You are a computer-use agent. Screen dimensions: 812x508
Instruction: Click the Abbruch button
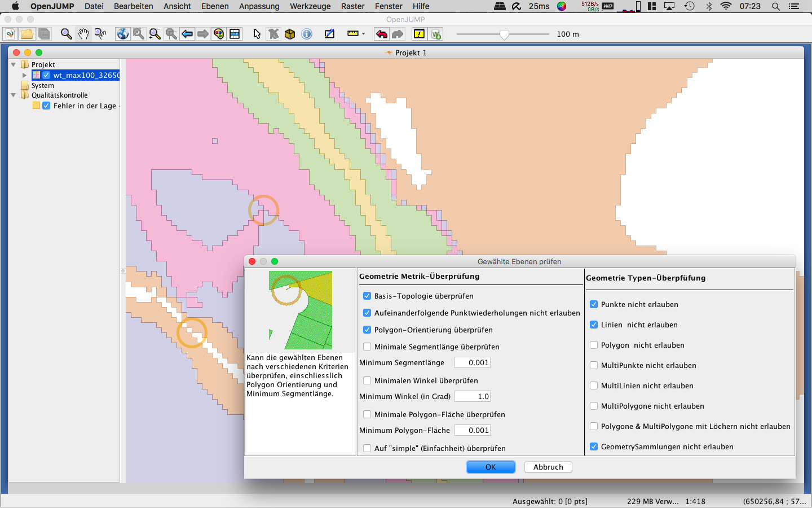point(548,467)
